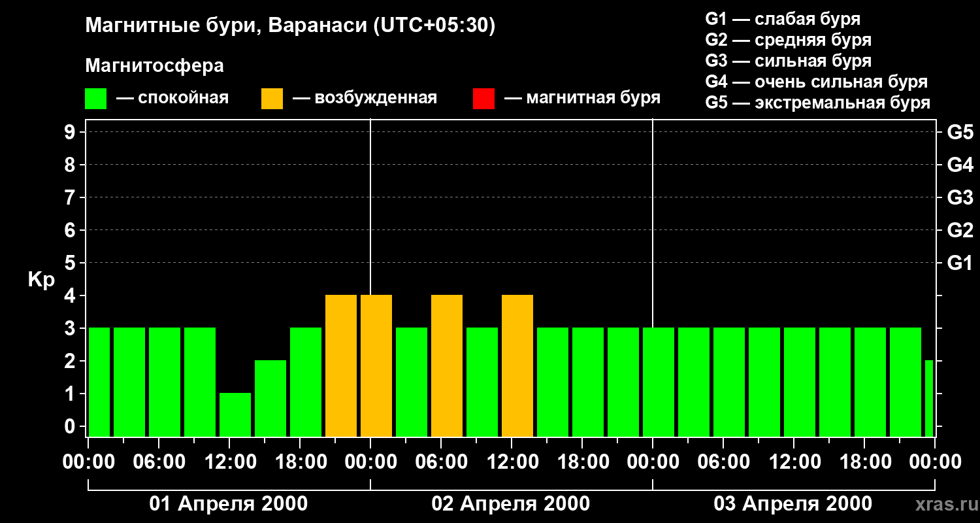980x523 pixels.
Task: Click the '03 Апреля 2000' date label
Action: pyautogui.click(x=793, y=504)
